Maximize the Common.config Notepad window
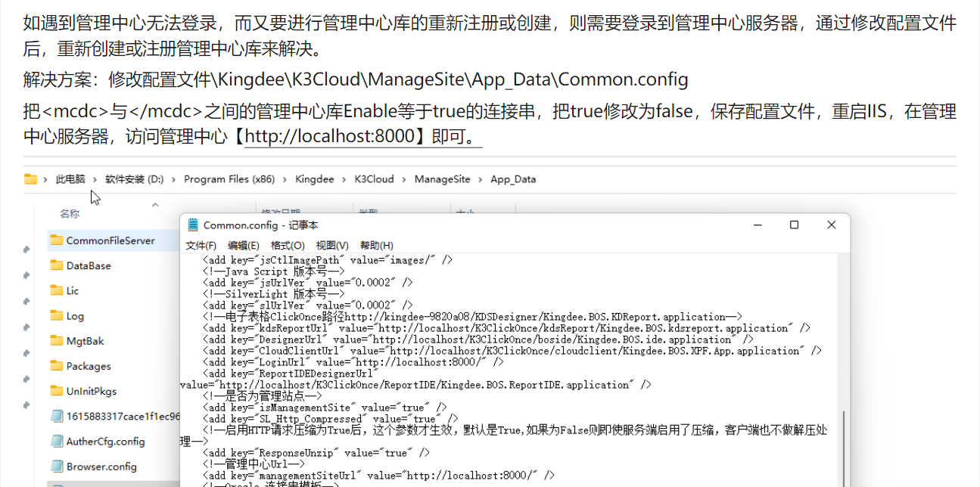The height and width of the screenshot is (487, 980). coord(794,225)
